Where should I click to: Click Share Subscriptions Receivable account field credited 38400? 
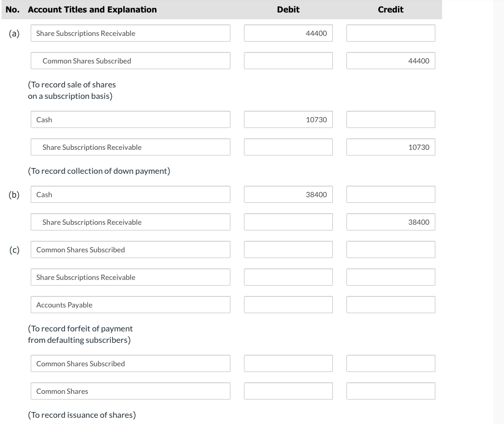click(x=131, y=222)
